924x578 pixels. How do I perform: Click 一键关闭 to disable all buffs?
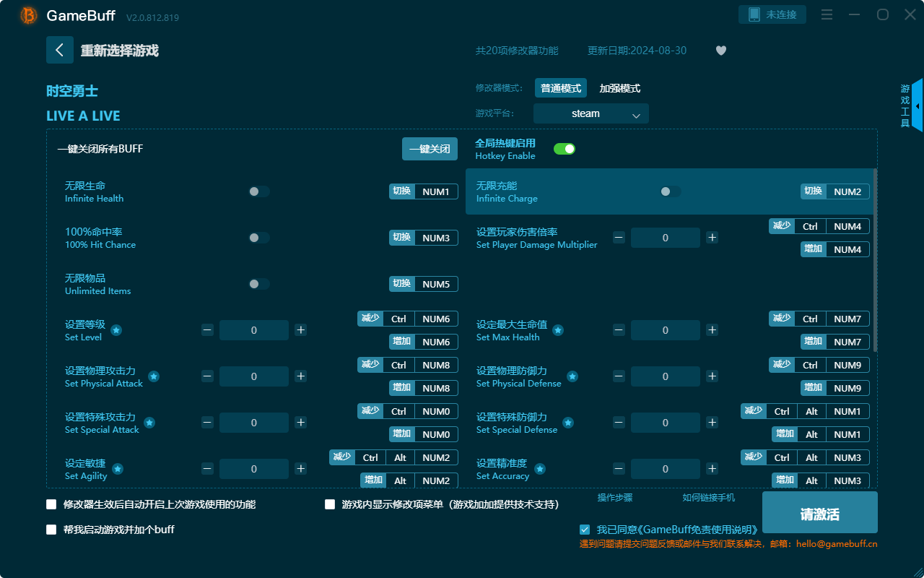point(430,148)
